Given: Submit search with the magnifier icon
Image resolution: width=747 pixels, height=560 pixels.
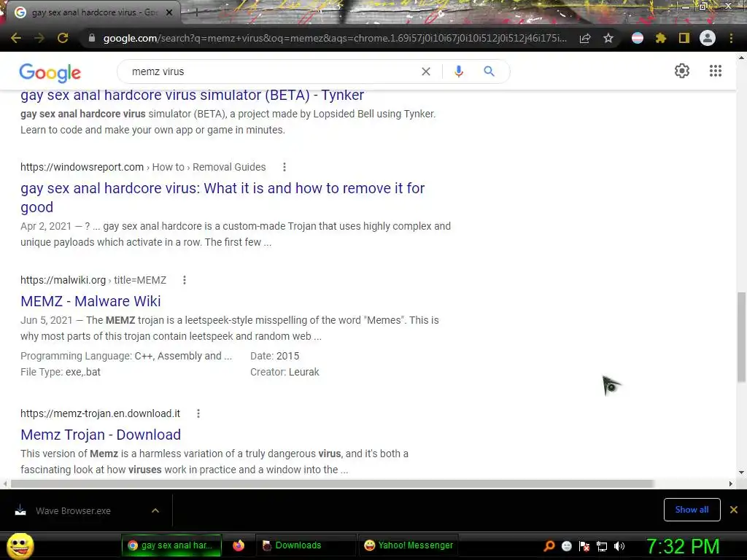Looking at the screenshot, I should (x=489, y=71).
